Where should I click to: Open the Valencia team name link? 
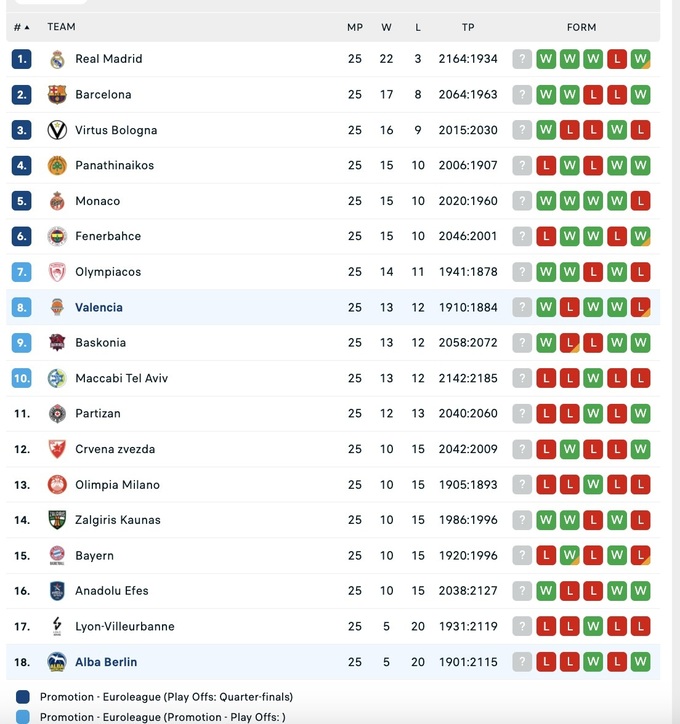tap(99, 308)
